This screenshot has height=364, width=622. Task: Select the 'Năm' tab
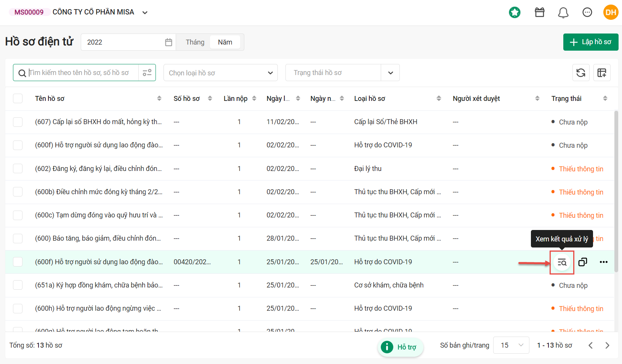[225, 42]
